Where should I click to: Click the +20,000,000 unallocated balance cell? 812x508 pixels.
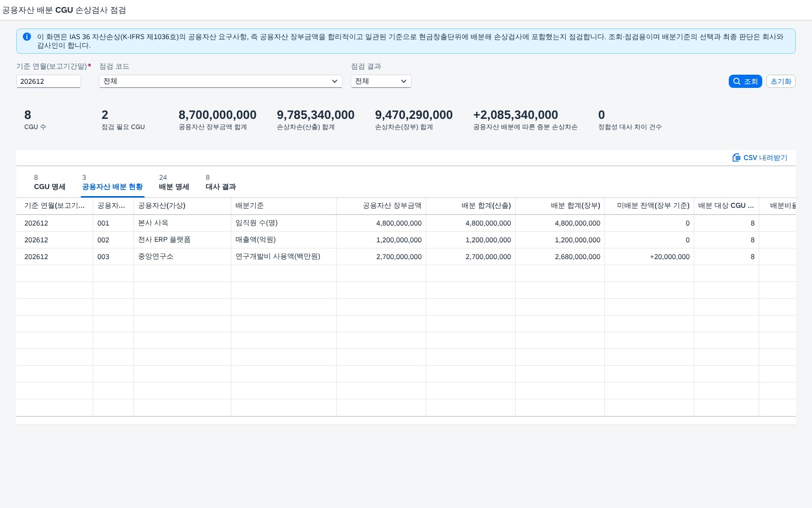click(650, 257)
